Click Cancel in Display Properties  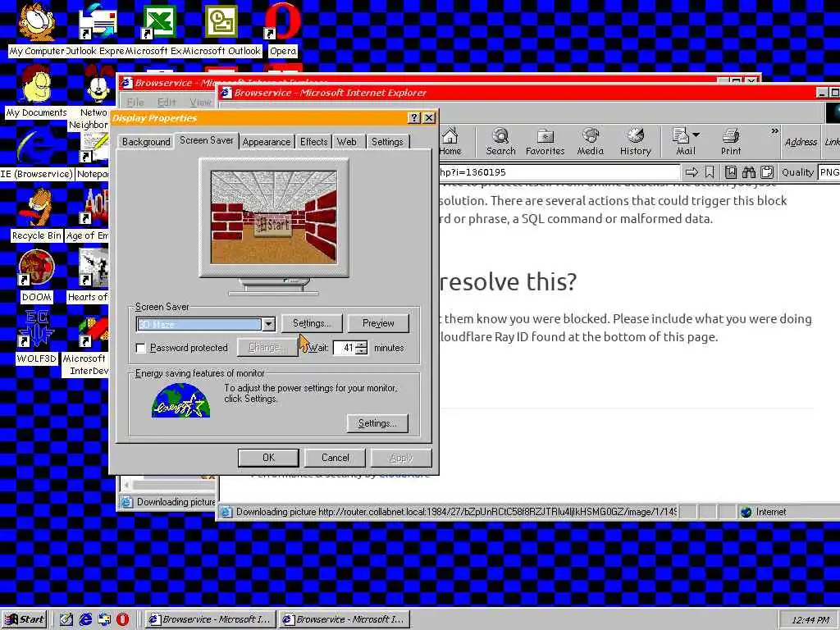(336, 458)
